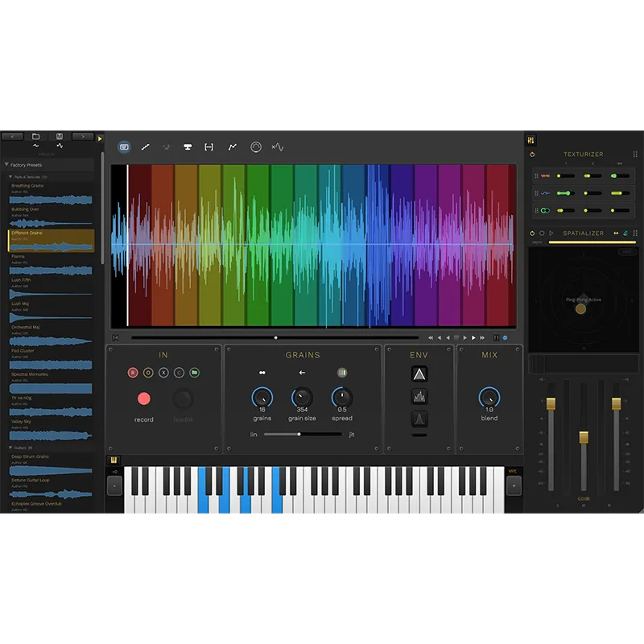Load the Orchestral Maj preset
This screenshot has width=644, height=644.
point(51,336)
